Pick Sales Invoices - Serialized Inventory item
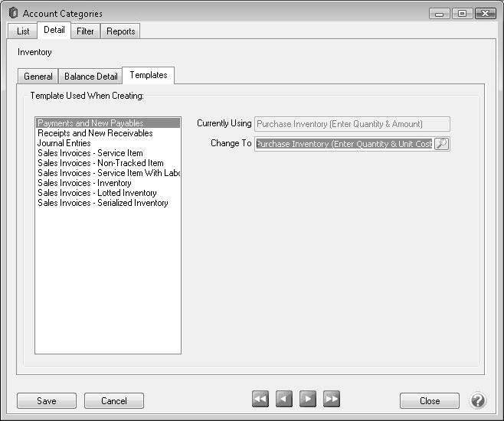This screenshot has height=421, width=504. 103,203
